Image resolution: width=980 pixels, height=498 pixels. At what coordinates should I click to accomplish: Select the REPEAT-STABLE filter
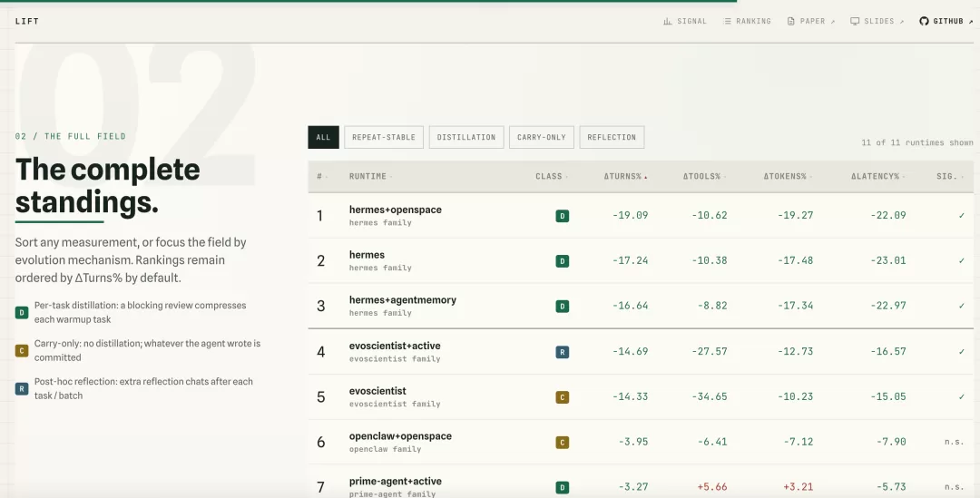tap(384, 138)
